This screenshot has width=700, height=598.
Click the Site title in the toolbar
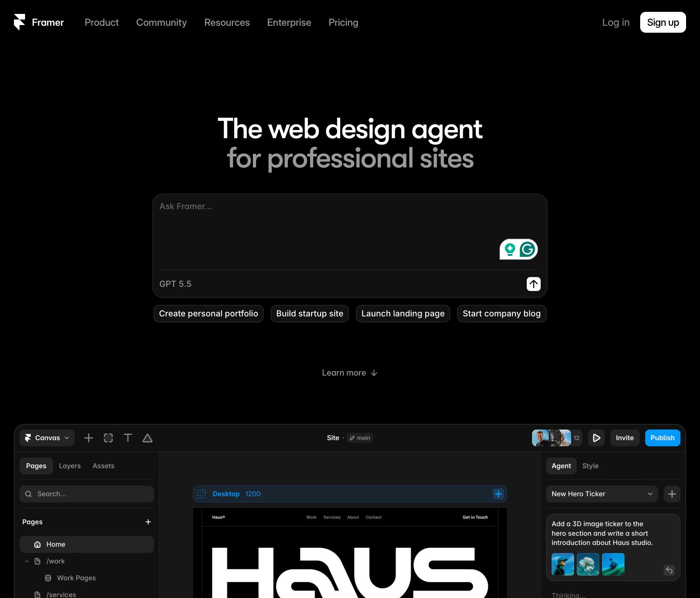coord(333,438)
